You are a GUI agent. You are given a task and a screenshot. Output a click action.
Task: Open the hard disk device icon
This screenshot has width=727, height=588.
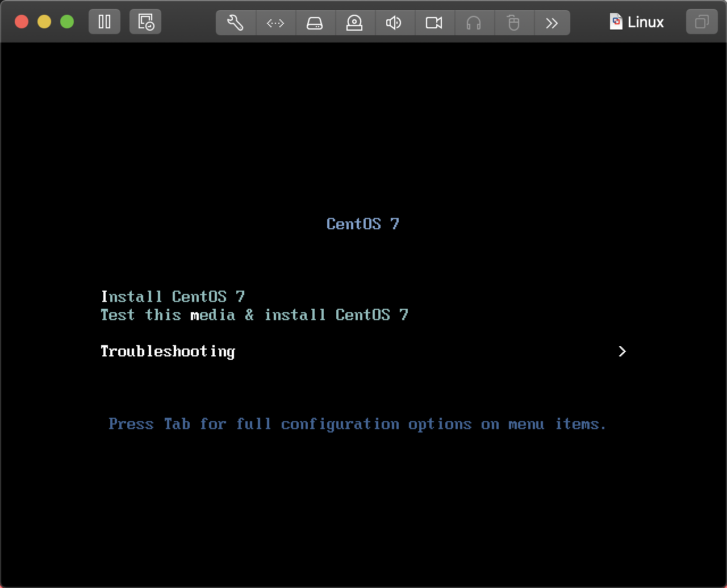(315, 23)
